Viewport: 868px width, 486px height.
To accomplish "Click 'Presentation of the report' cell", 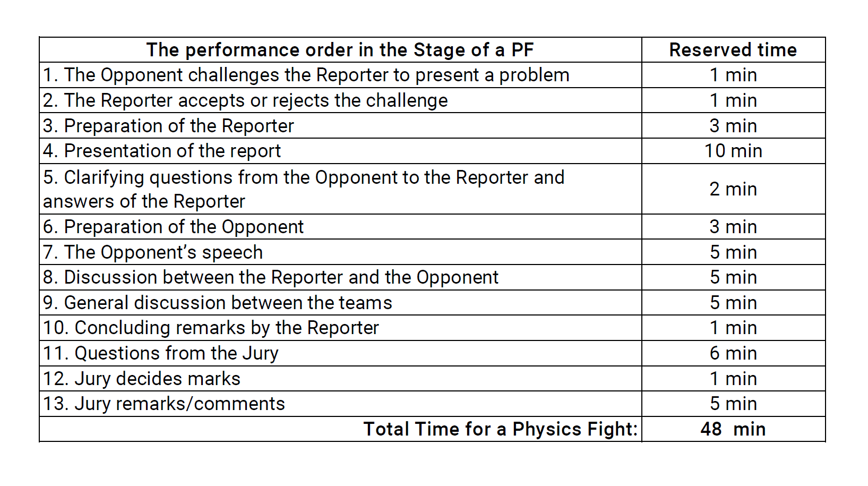I will point(340,151).
